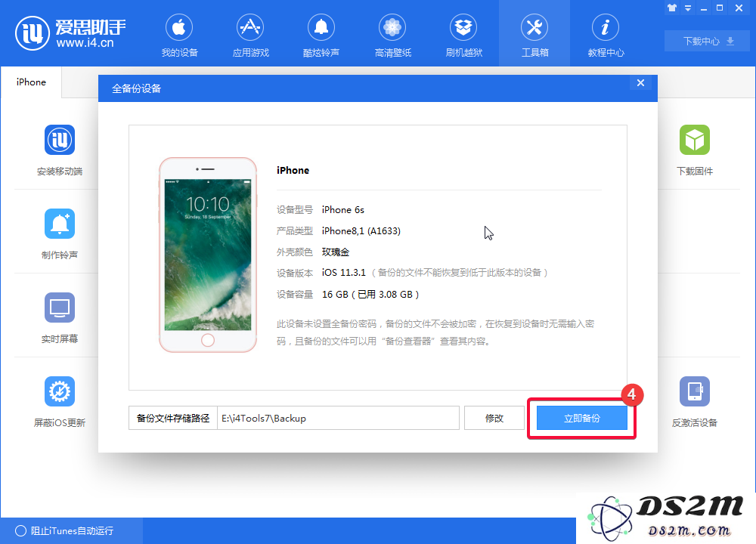Screen dimensions: 756x544
Task: Minimize the i4 assistant window
Action: click(x=704, y=8)
